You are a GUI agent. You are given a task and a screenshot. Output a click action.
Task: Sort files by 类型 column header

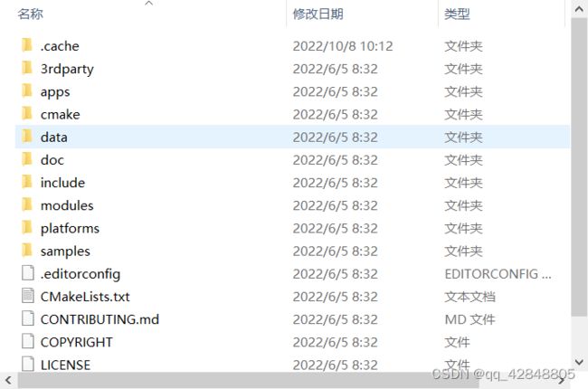[457, 14]
